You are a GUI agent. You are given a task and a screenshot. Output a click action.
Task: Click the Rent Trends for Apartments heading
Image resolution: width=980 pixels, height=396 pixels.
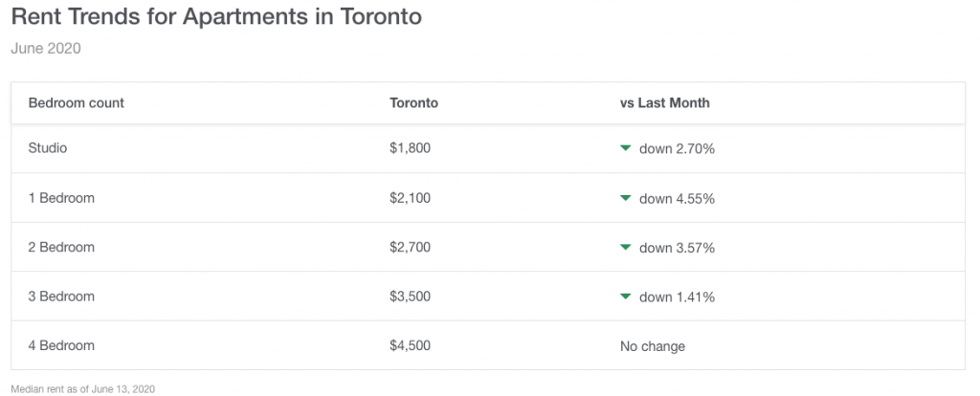216,16
